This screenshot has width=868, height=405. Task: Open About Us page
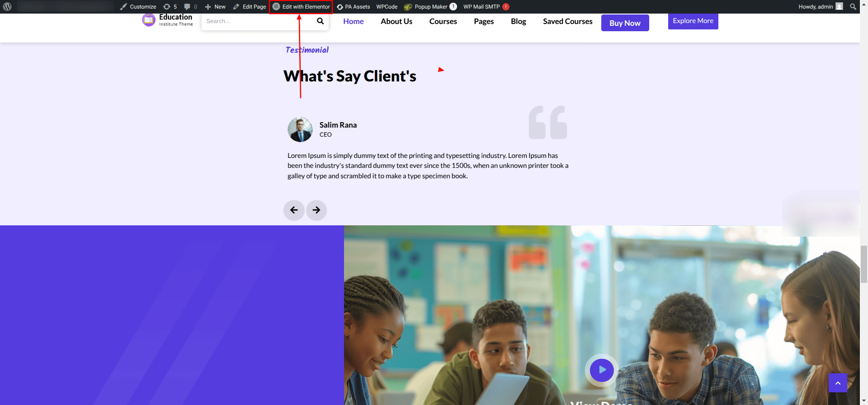pyautogui.click(x=396, y=21)
